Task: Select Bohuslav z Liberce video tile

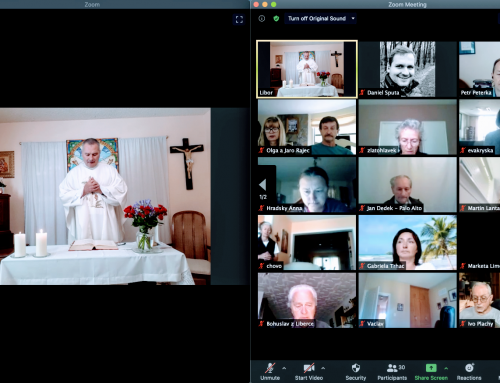Action: click(x=307, y=300)
